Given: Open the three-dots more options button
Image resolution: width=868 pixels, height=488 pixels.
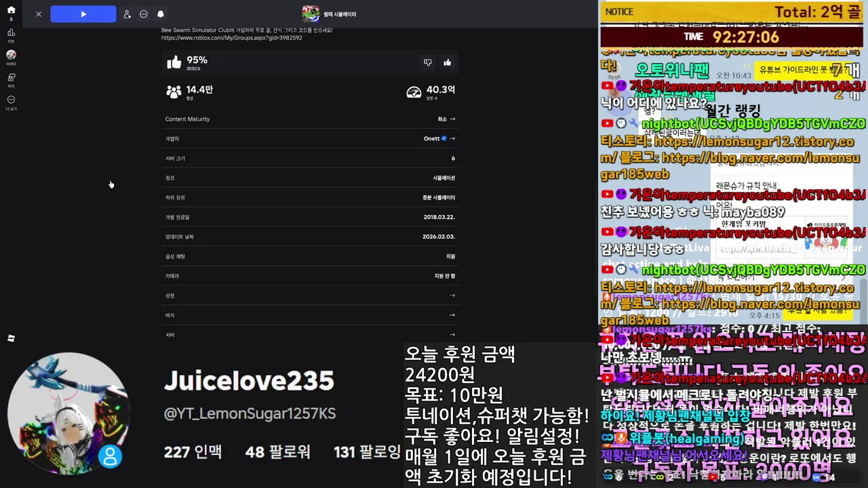Looking at the screenshot, I should click(144, 14).
